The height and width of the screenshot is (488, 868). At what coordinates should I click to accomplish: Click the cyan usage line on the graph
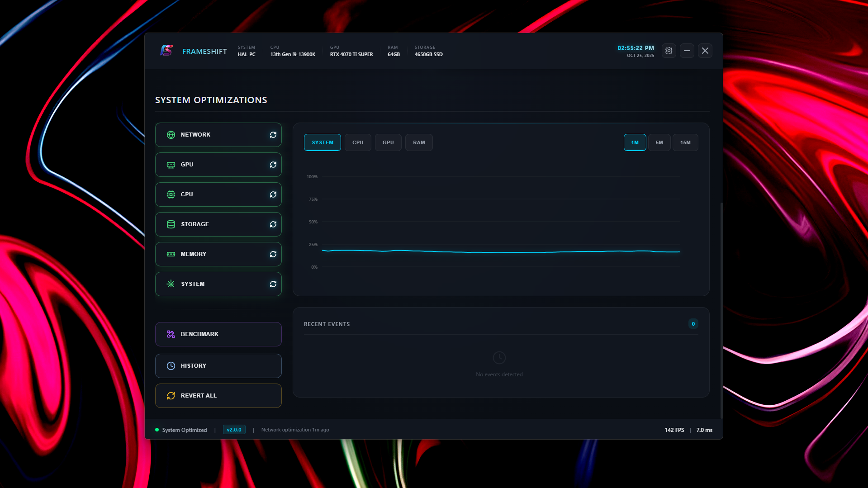(498, 251)
